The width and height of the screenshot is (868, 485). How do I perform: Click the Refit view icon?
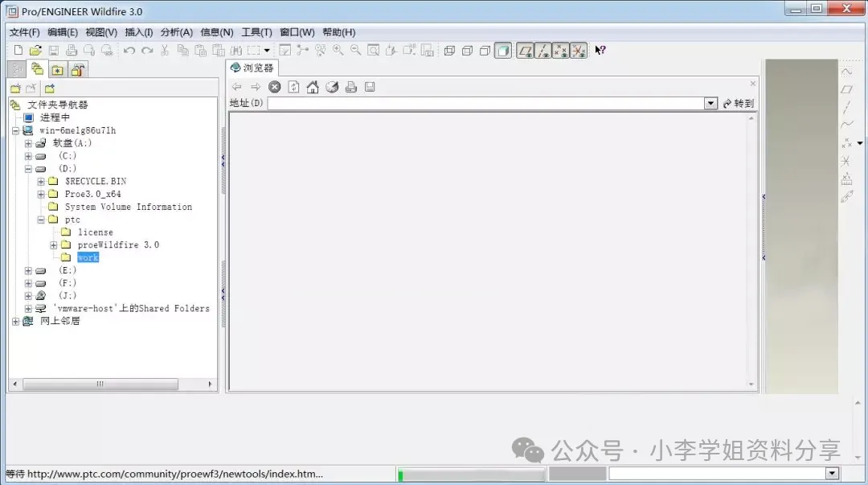374,51
